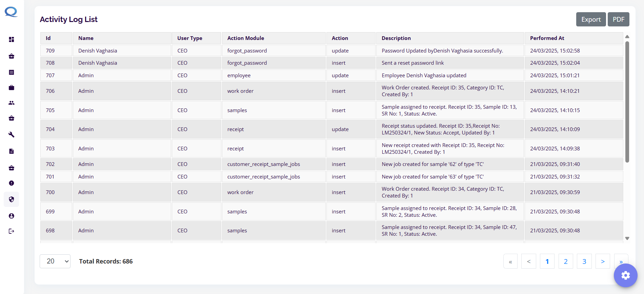This screenshot has width=644, height=294.
Task: Click the logout icon in sidebar
Action: 12,231
